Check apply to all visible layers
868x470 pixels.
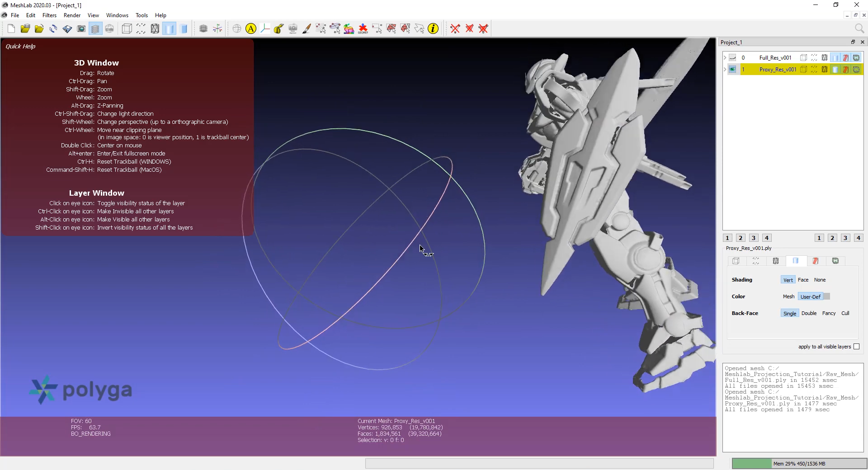(x=856, y=347)
